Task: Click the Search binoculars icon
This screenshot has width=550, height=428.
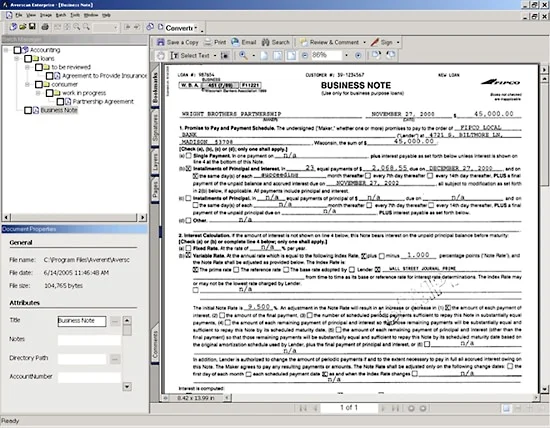Action: [266, 42]
